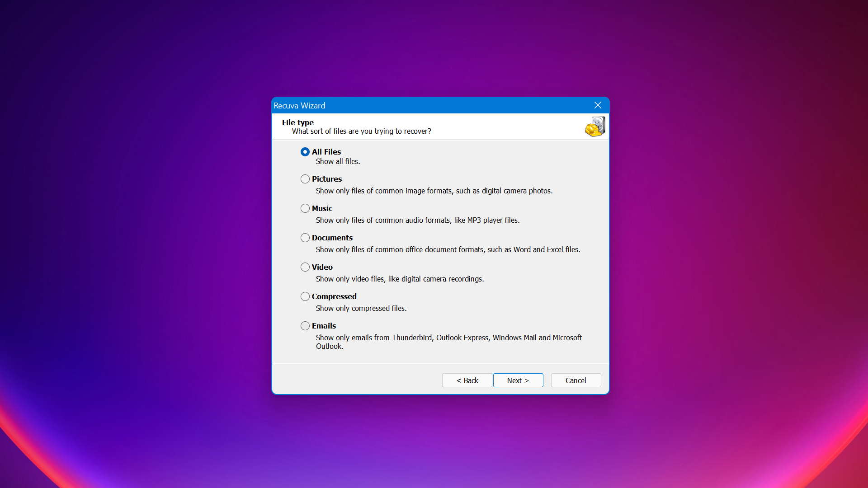Click the Thunderbird and Outlook emails text
This screenshot has width=868, height=488.
click(x=449, y=342)
